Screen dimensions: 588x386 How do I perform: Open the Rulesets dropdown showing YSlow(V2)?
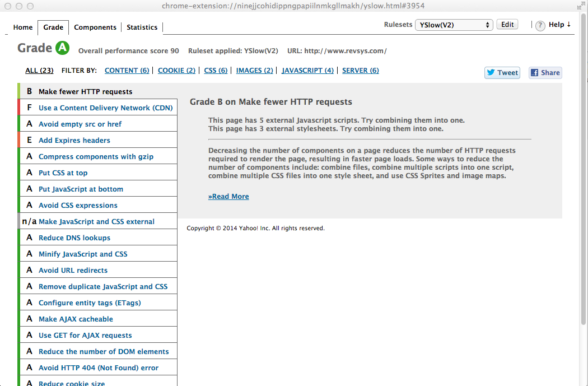pos(454,25)
